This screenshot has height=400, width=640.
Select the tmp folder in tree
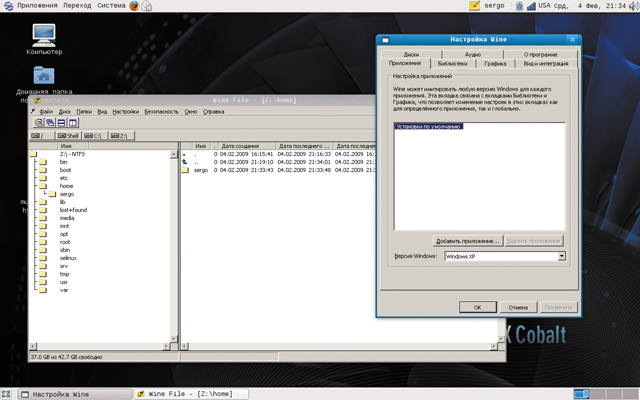click(64, 274)
